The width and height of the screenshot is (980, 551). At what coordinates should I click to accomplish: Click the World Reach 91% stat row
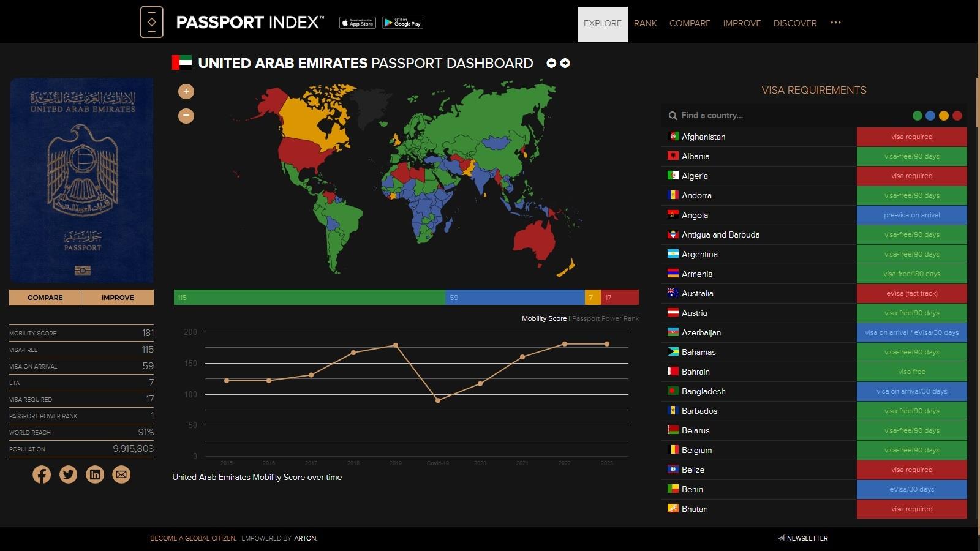[81, 432]
